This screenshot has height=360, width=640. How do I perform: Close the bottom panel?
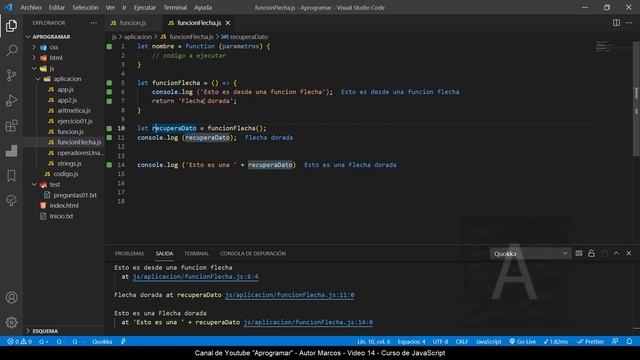629,253
